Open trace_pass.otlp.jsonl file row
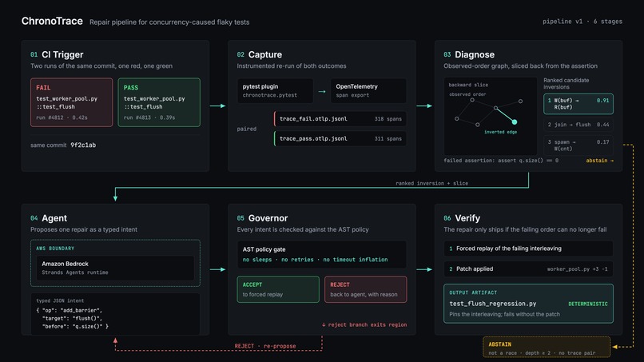644x362 pixels. click(340, 138)
